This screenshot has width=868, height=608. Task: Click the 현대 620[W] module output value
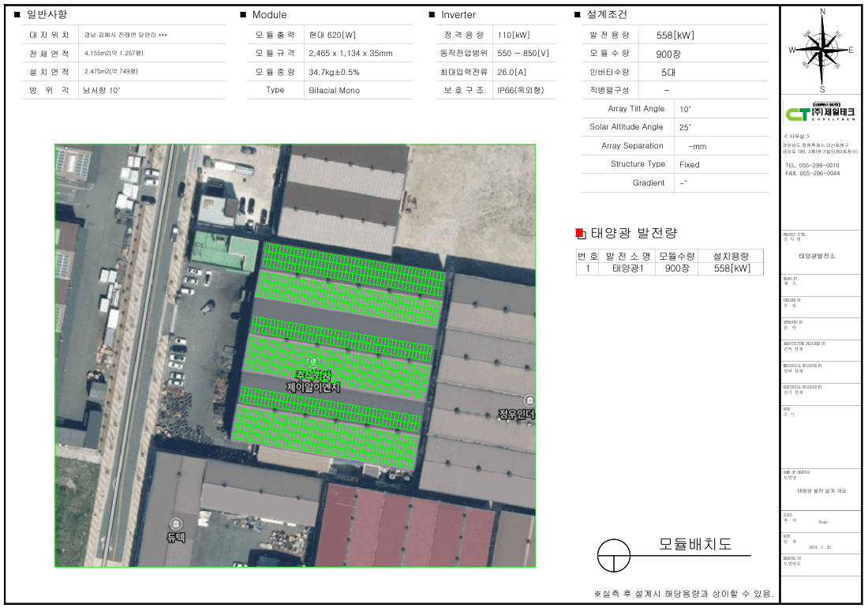click(332, 36)
